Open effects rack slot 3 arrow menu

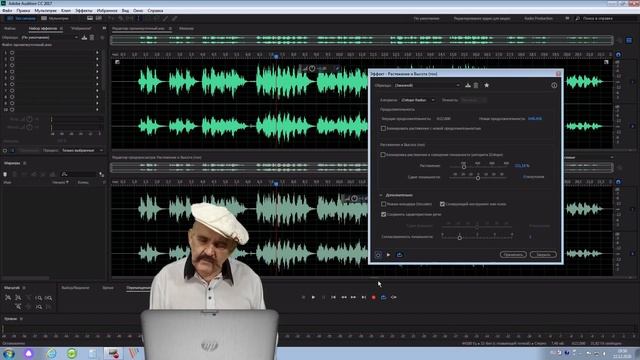[97, 65]
